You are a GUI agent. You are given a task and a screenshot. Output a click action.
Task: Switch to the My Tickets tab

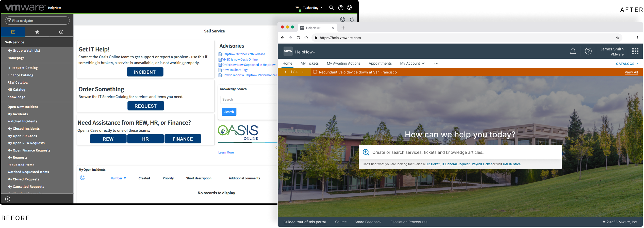(309, 63)
